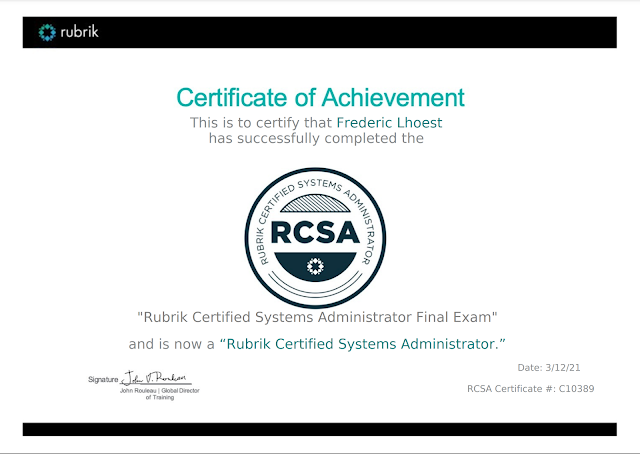This screenshot has width=640, height=454.
Task: Click 'of Training' caption under signature
Action: [160, 397]
